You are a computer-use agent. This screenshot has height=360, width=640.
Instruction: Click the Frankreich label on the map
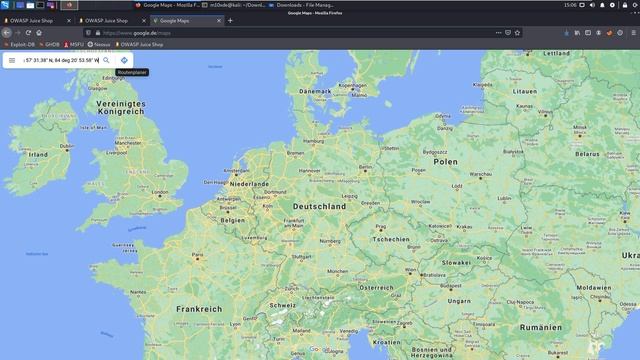pyautogui.click(x=199, y=309)
